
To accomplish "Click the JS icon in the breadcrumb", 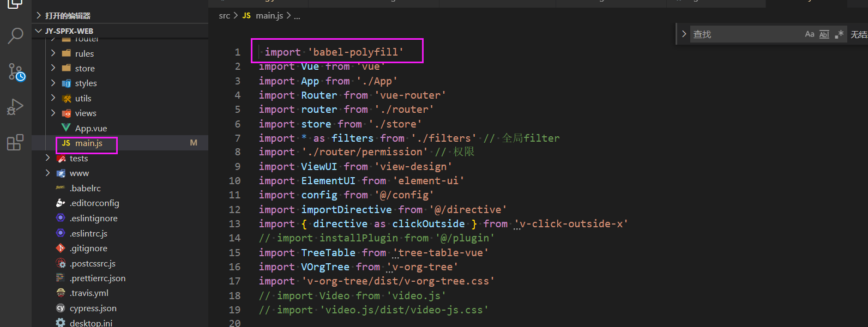I will pyautogui.click(x=246, y=16).
